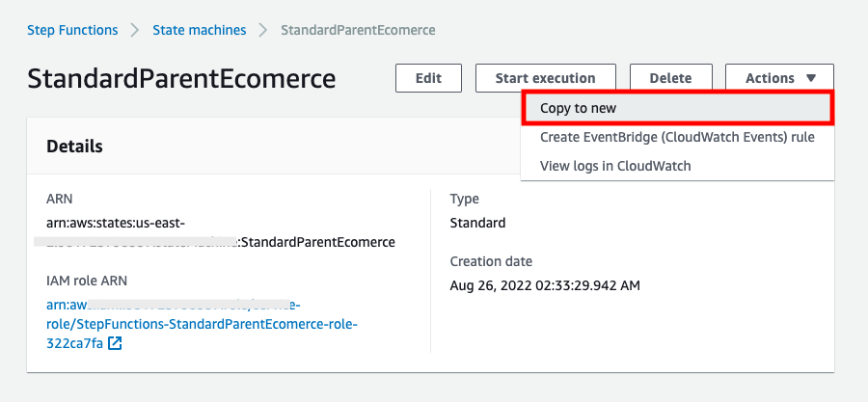Click the StandardParentEcomerce page heading
The width and height of the screenshot is (868, 402).
click(x=181, y=79)
